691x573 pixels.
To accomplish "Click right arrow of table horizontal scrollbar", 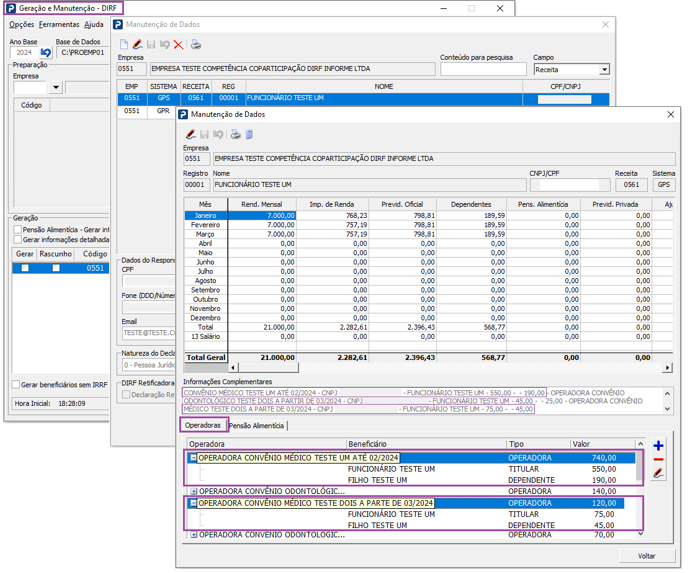I will point(668,368).
